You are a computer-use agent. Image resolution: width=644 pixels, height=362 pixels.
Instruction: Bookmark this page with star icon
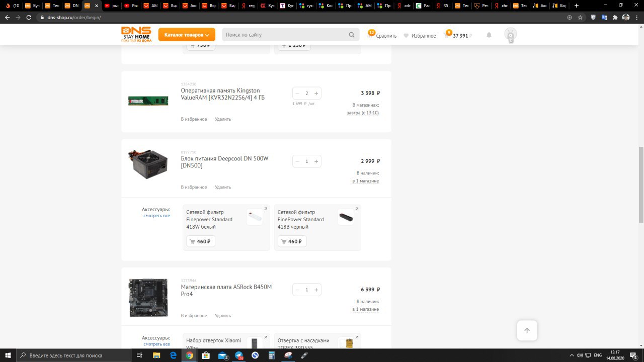(x=580, y=17)
